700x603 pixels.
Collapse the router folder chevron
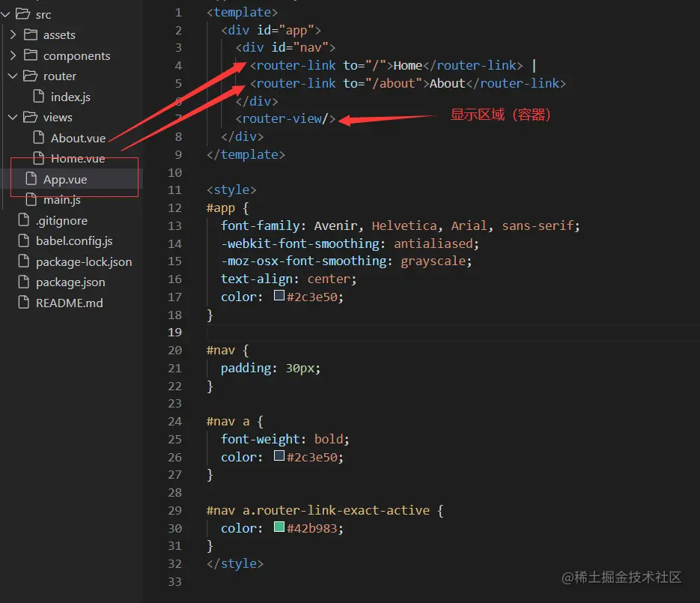tap(13, 76)
